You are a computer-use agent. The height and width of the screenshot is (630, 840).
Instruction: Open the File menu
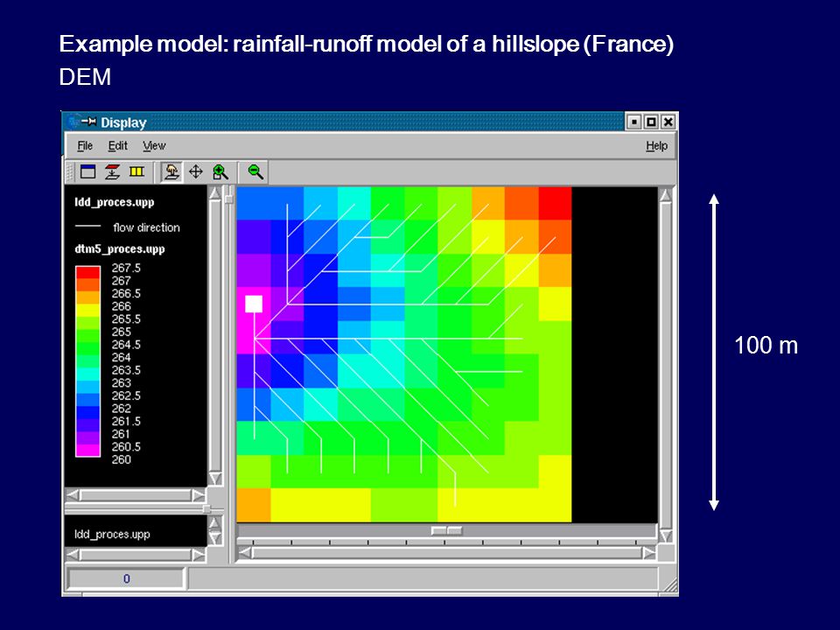click(x=85, y=146)
